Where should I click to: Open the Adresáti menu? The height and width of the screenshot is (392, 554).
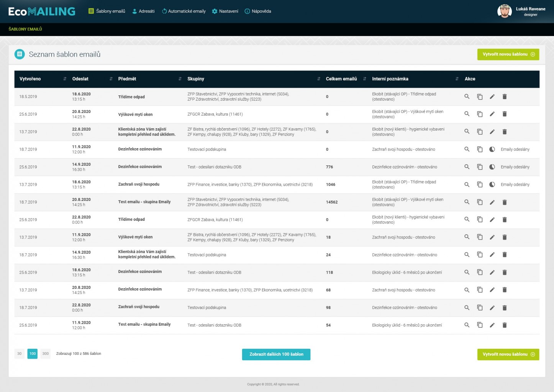pyautogui.click(x=143, y=11)
